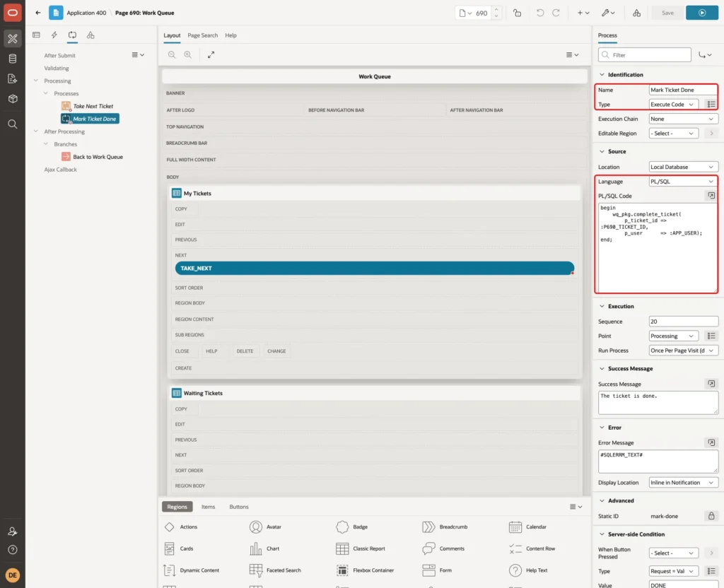Open the Display Location dropdown
Screen dimensions: 724x588
click(x=683, y=482)
